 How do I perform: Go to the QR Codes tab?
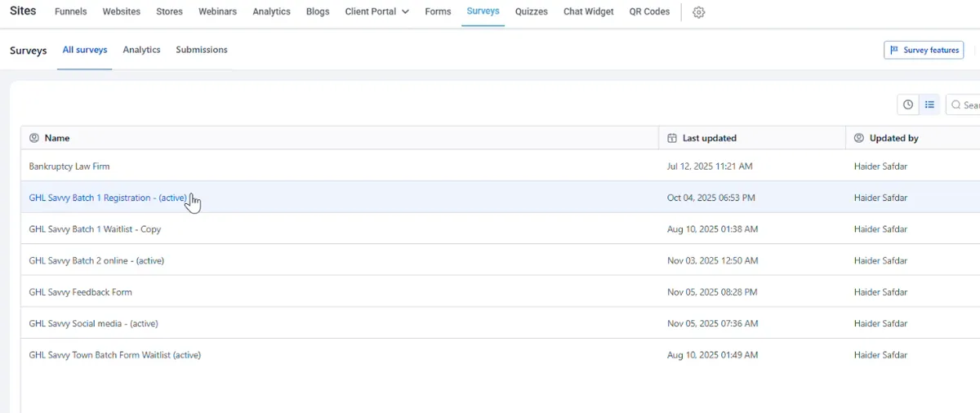tap(649, 11)
